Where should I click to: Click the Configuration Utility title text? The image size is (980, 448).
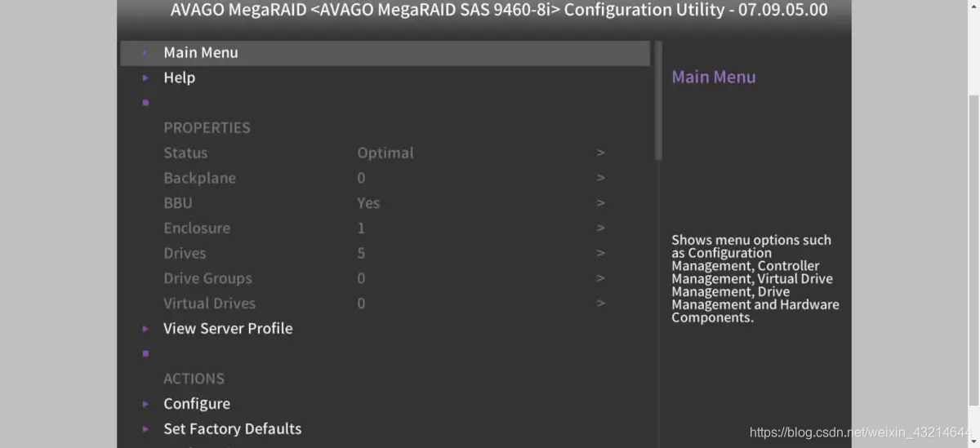(x=499, y=10)
